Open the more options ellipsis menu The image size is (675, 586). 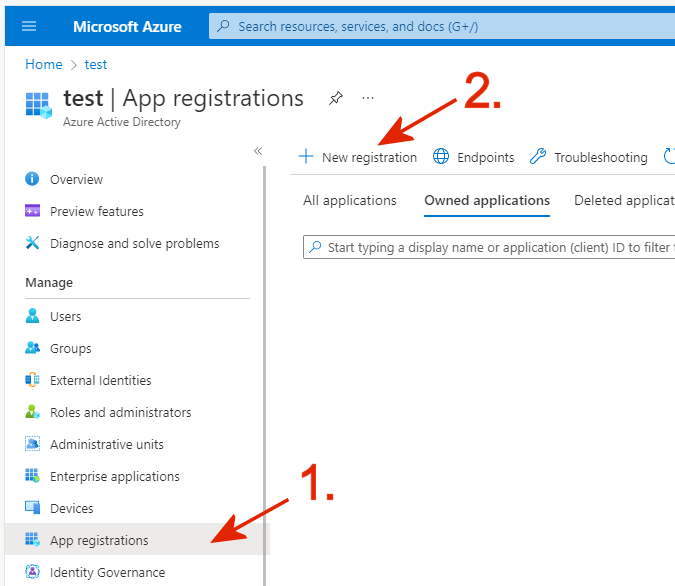pyautogui.click(x=368, y=98)
